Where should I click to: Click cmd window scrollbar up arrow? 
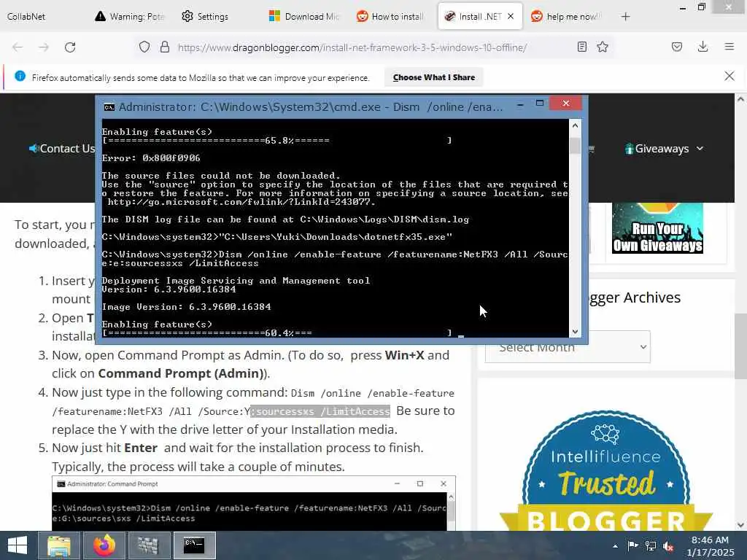575,125
